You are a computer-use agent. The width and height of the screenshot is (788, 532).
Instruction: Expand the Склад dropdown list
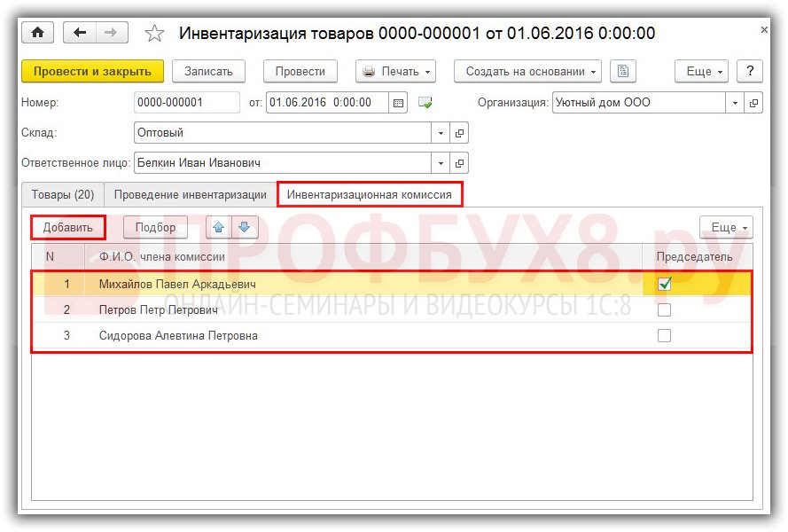pyautogui.click(x=441, y=133)
